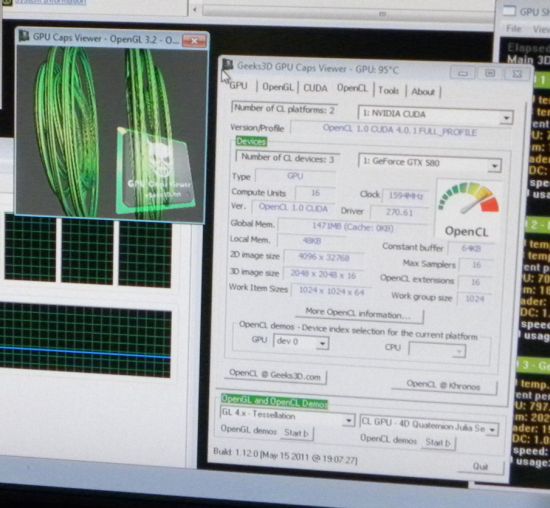Click the Clock 1594MHz value
Image resolution: width=550 pixels, height=508 pixels.
(x=405, y=196)
